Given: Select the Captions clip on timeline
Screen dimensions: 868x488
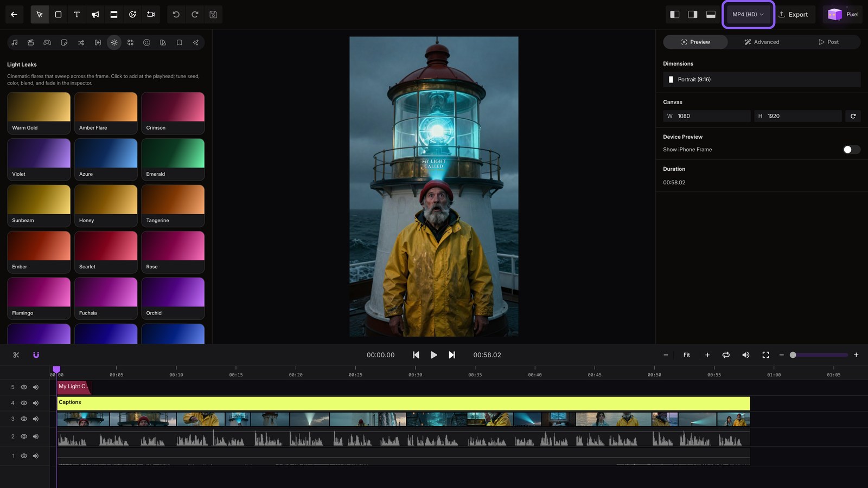Looking at the screenshot, I should (403, 403).
